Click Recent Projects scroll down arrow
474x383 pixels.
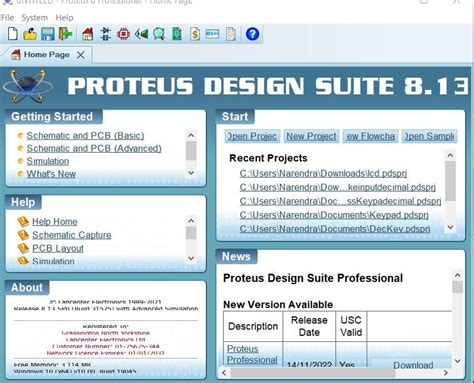[x=450, y=227]
